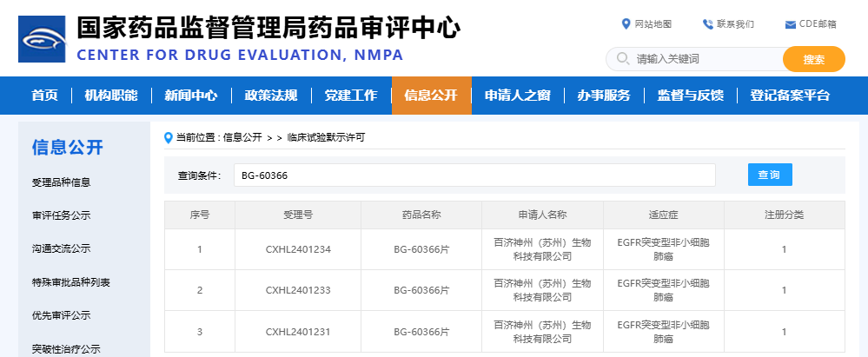This screenshot has height=357, width=868.
Task: Open the 办事服务 menu
Action: pyautogui.click(x=604, y=96)
